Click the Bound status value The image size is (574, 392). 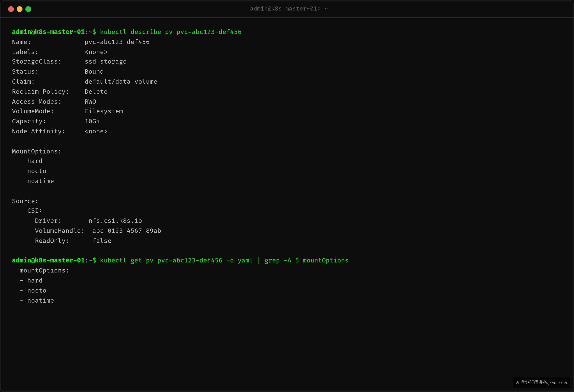94,71
